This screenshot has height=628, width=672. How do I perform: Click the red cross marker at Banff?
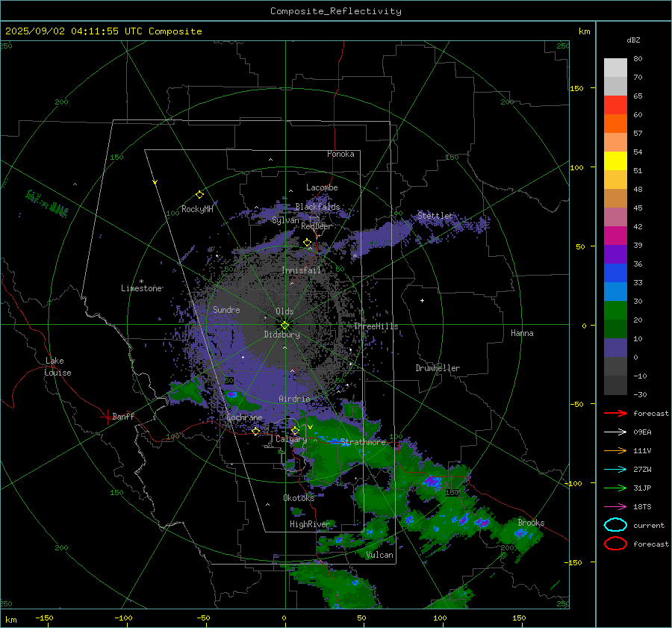[x=107, y=417]
